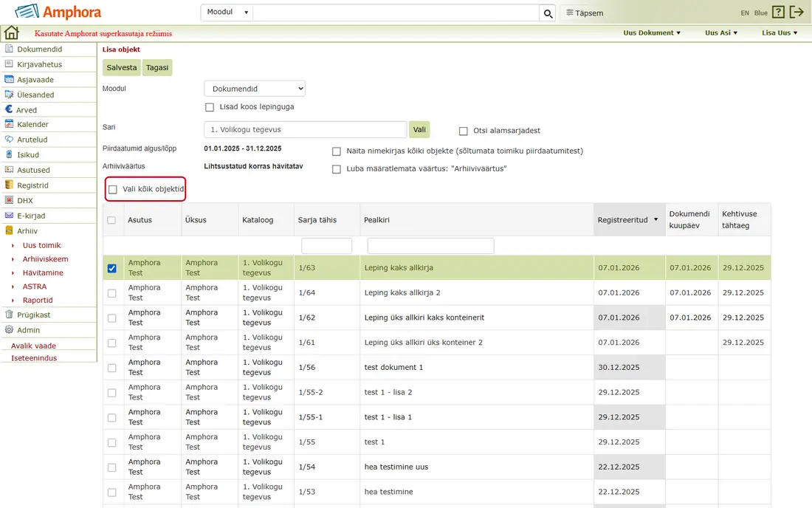Click the Ülesanded sidebar icon
This screenshot has height=508, width=812.
9,95
